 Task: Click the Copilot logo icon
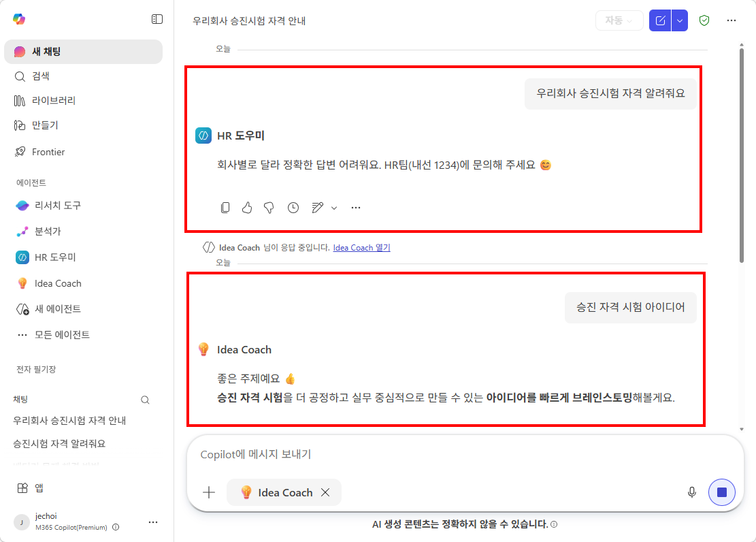(19, 19)
